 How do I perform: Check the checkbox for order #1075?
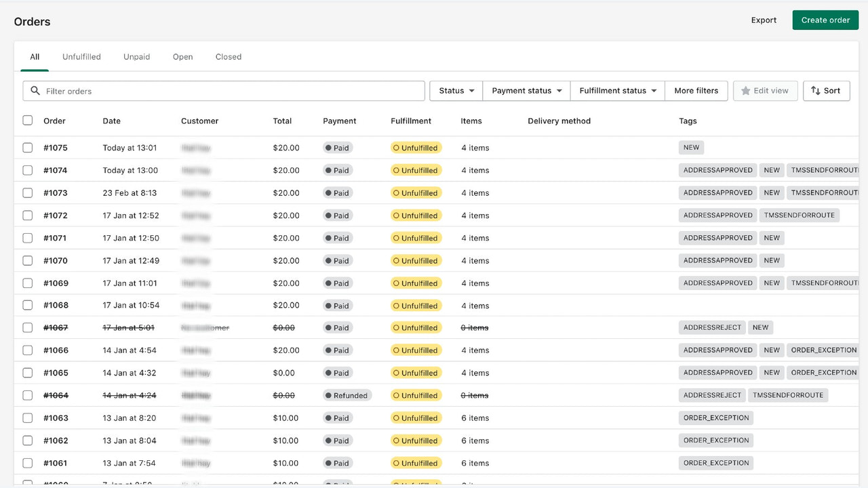click(x=28, y=147)
